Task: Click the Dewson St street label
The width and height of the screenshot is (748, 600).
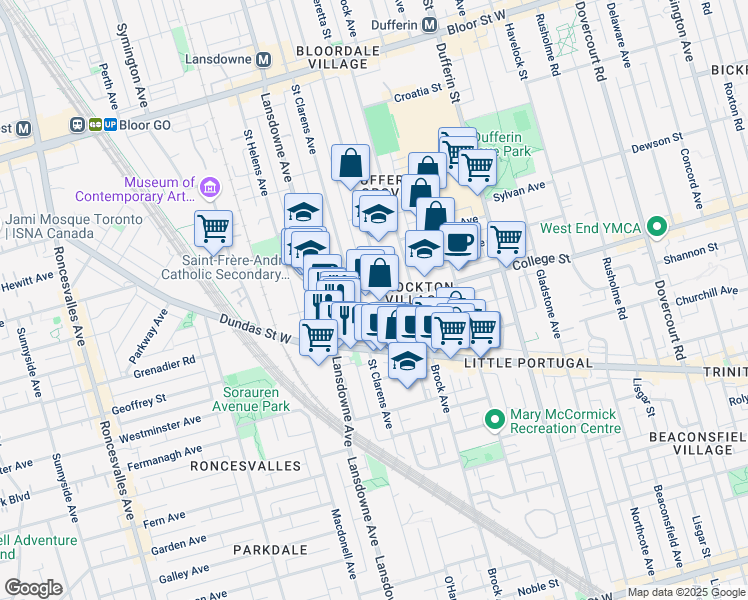Action: [657, 143]
